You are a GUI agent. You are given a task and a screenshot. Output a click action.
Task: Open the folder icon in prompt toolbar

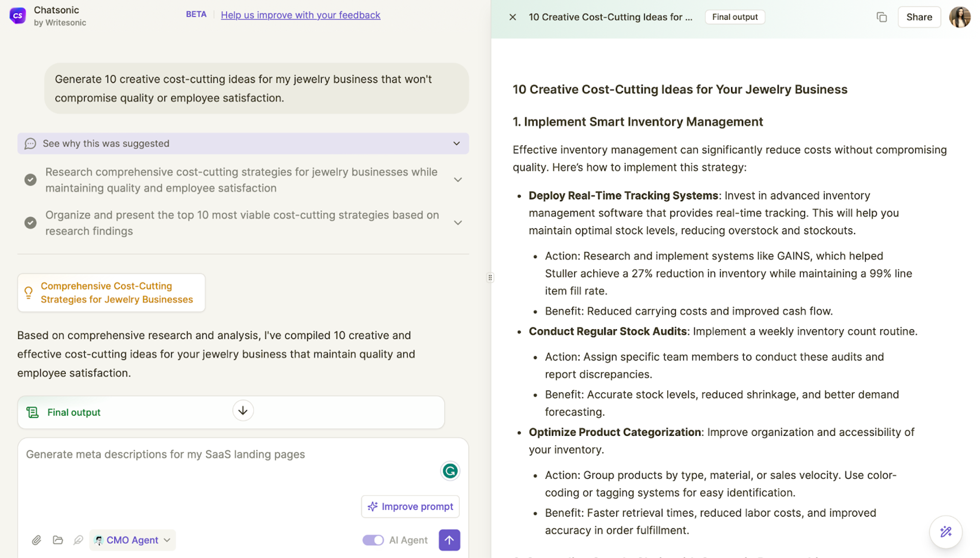(x=58, y=540)
